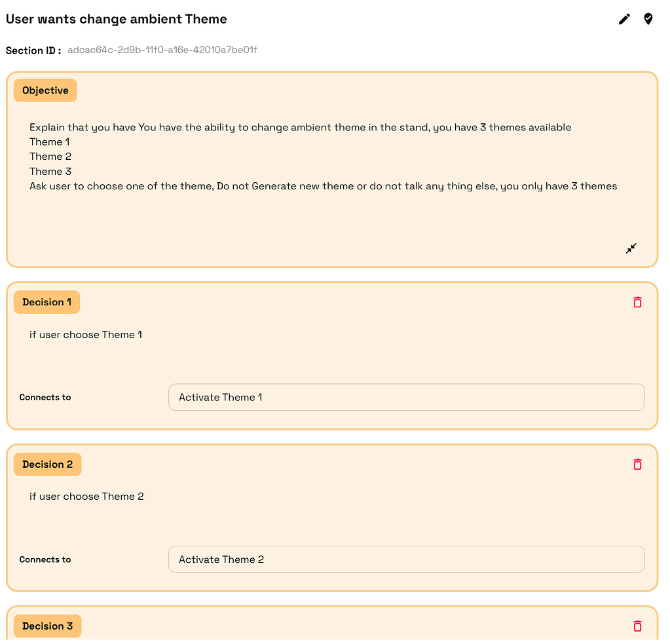The width and height of the screenshot is (670, 644).
Task: Click the Section ID label
Action: 33,49
